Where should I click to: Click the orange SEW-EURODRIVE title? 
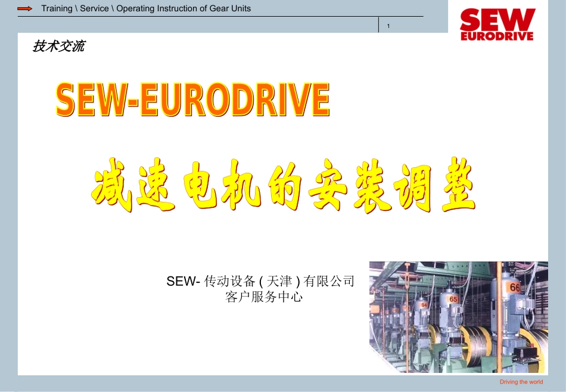pyautogui.click(x=193, y=99)
